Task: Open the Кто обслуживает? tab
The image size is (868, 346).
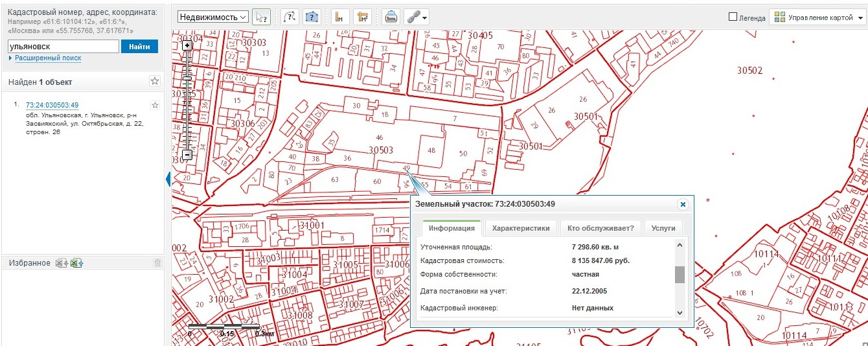Action: (x=599, y=228)
